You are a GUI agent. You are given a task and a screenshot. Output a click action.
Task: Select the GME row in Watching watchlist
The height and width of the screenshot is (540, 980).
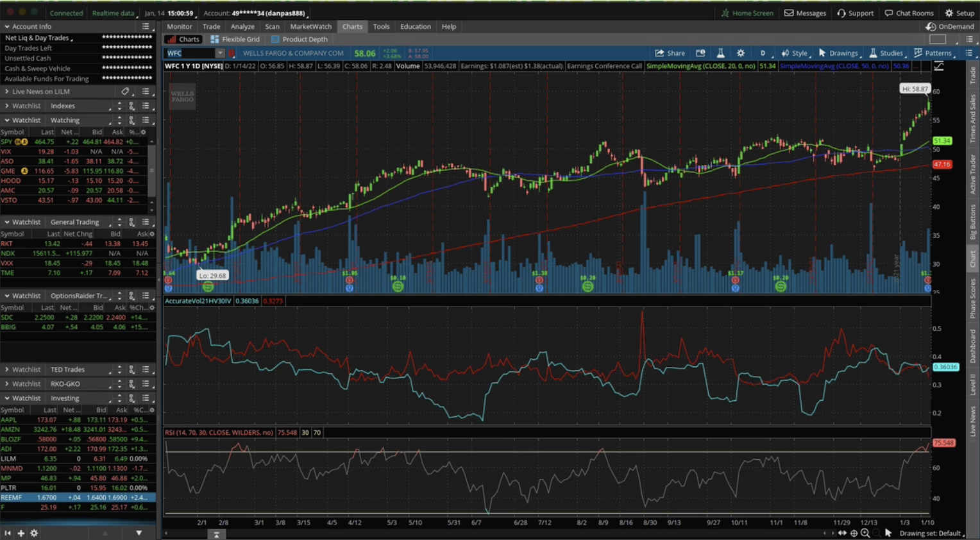(x=74, y=171)
